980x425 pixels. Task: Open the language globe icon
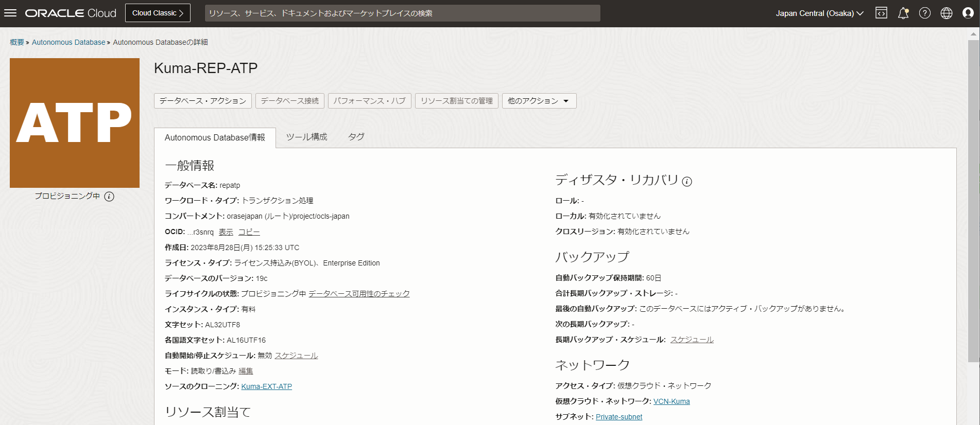pyautogui.click(x=947, y=13)
